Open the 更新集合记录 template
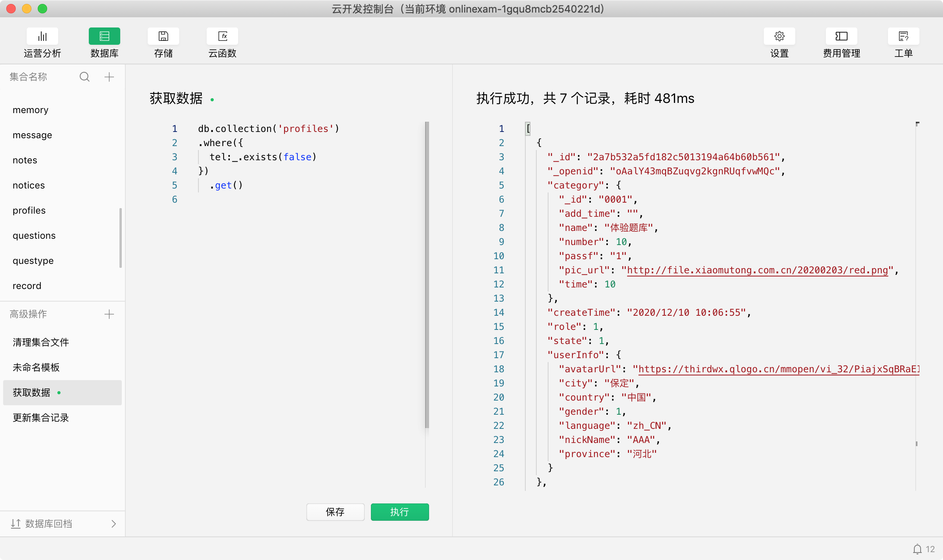 coord(41,417)
